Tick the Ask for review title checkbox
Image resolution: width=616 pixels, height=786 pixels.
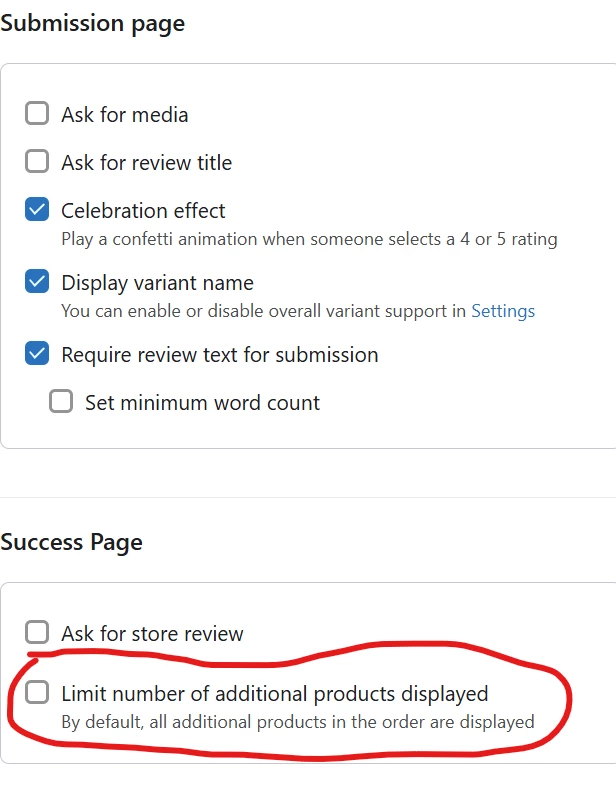pos(37,161)
